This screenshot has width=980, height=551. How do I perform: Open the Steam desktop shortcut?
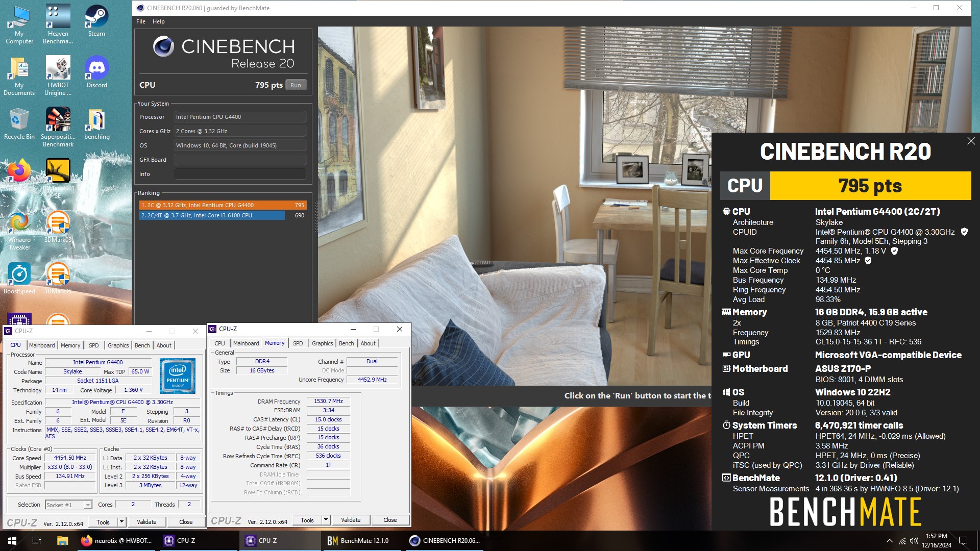96,21
